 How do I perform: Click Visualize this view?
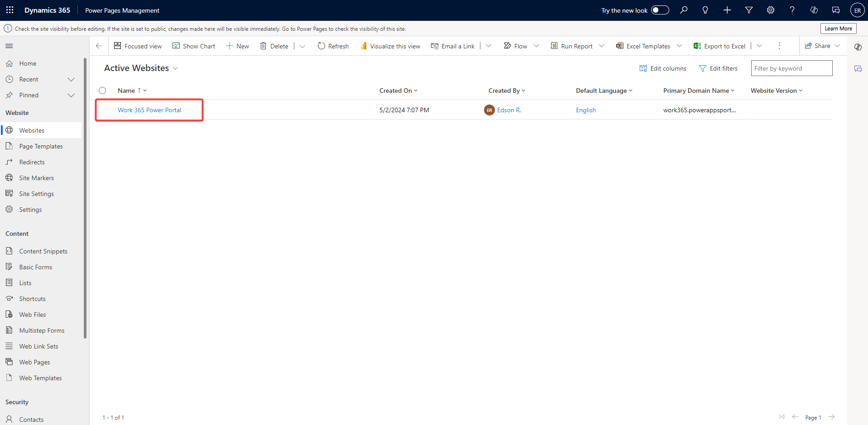click(x=390, y=46)
